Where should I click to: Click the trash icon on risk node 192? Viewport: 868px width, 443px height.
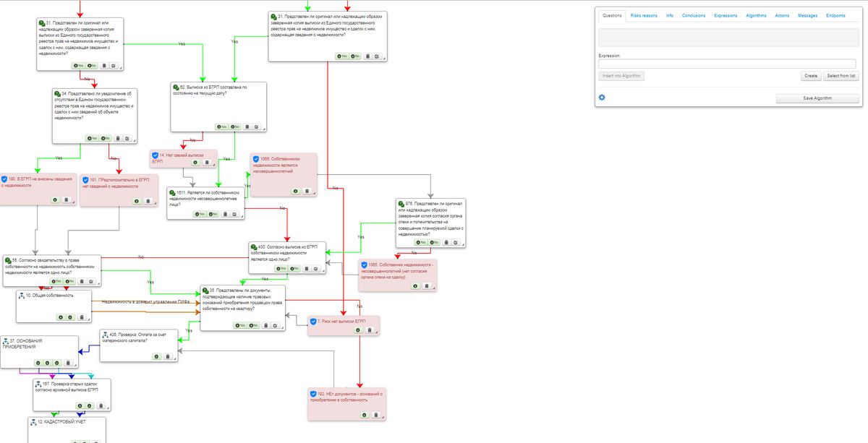point(375,415)
